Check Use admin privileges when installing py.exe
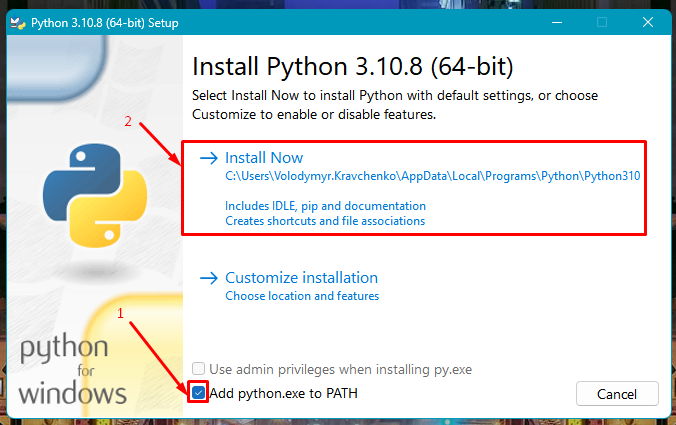The image size is (676, 425). 198,369
